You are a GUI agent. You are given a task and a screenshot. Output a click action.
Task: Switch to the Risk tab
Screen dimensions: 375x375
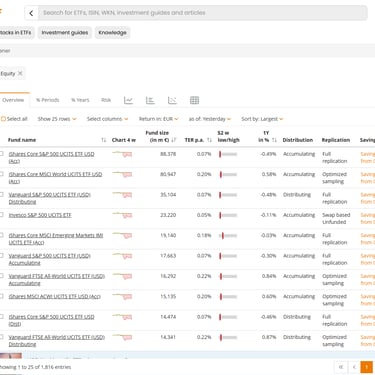106,100
